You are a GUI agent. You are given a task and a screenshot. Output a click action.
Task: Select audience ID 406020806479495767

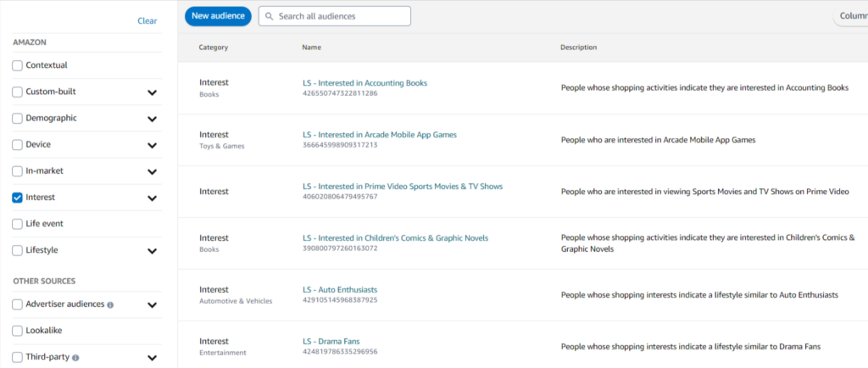point(340,197)
